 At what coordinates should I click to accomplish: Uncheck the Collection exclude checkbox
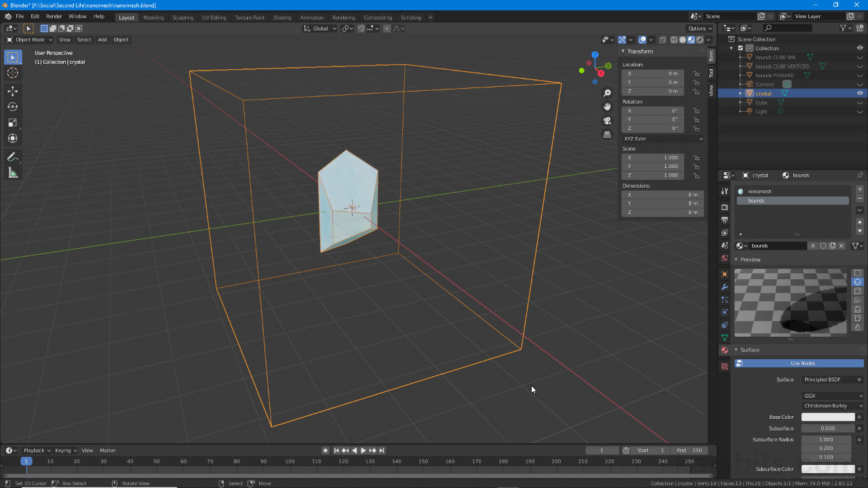tap(741, 48)
